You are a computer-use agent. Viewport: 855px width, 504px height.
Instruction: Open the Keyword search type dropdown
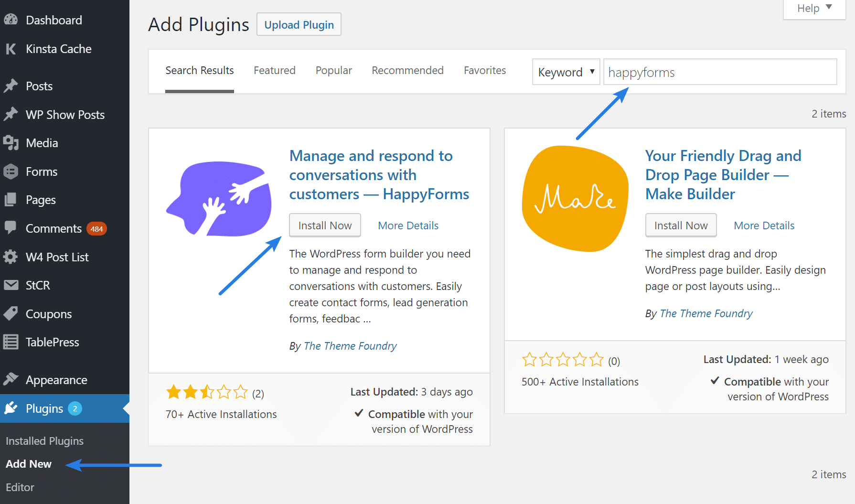point(566,72)
